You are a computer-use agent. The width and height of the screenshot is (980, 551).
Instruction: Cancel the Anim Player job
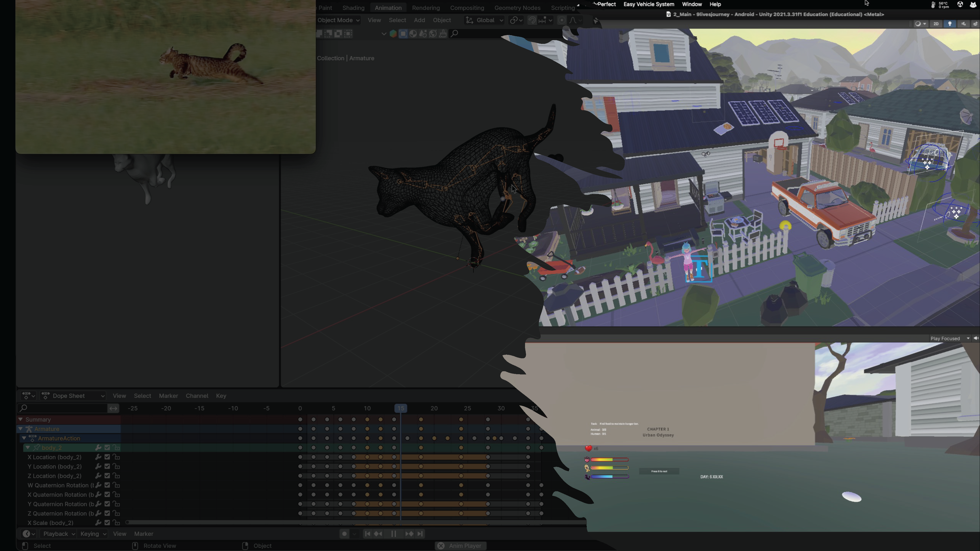coord(441,546)
